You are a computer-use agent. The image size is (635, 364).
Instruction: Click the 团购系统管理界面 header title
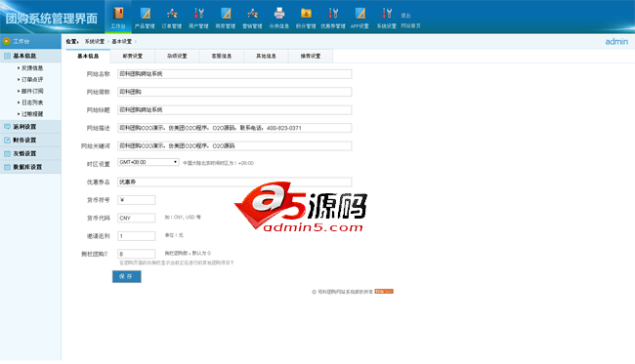point(52,19)
